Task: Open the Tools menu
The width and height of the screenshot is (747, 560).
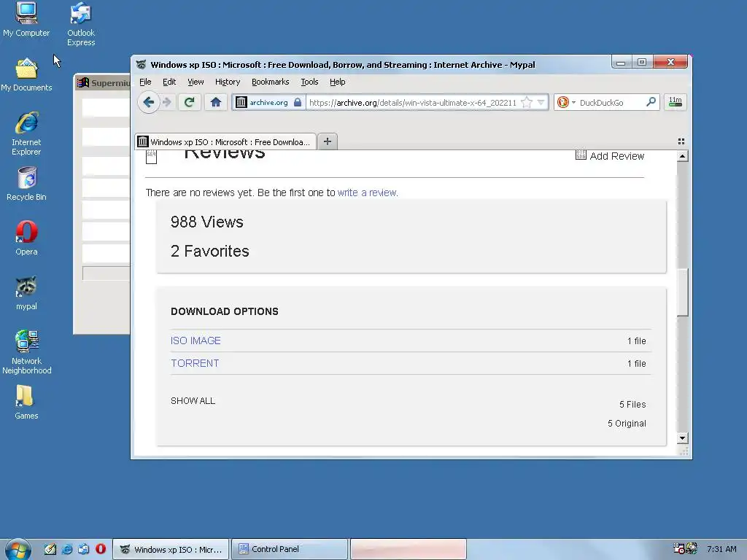Action: pyautogui.click(x=309, y=82)
